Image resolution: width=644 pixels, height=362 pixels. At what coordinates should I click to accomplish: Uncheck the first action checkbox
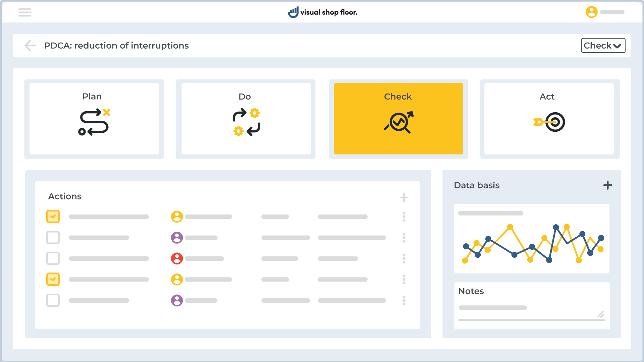click(53, 217)
